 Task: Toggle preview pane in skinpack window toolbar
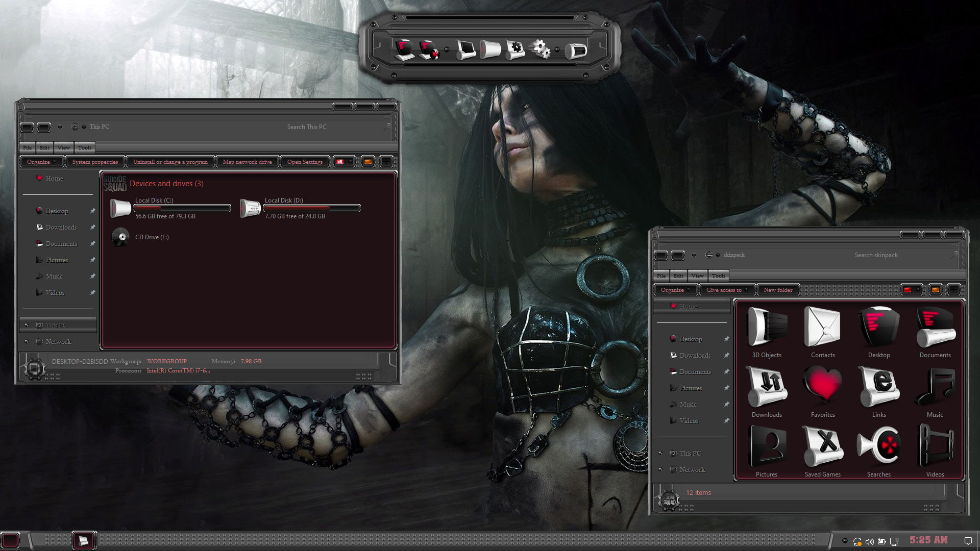coord(935,290)
